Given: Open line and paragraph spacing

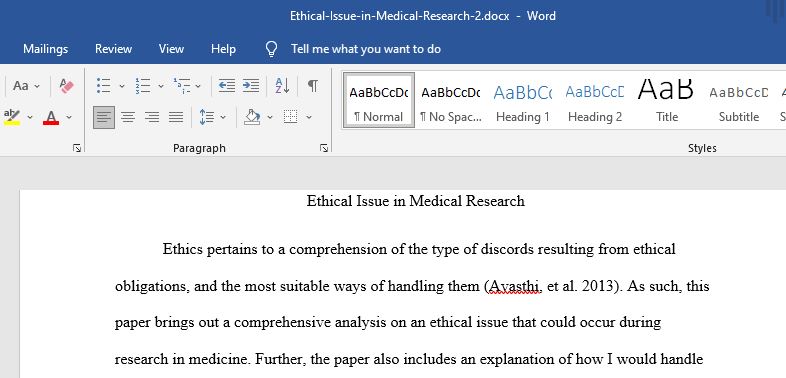Looking at the screenshot, I should pos(207,117).
